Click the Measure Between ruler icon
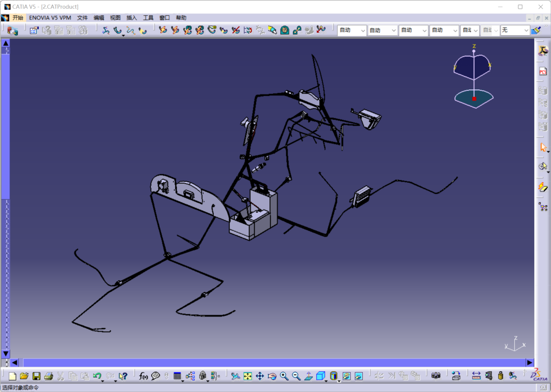The image size is (551, 392). (x=476, y=376)
